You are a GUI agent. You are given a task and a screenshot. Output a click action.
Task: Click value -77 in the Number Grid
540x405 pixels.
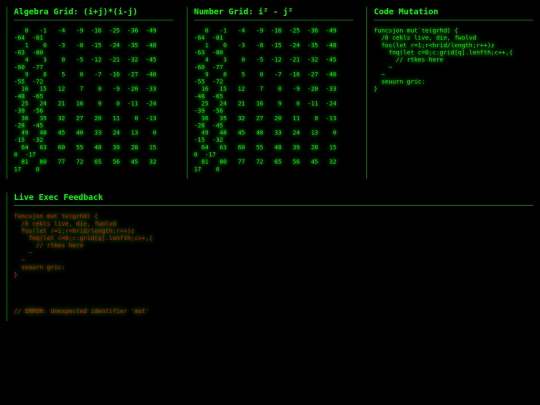[x=218, y=67]
